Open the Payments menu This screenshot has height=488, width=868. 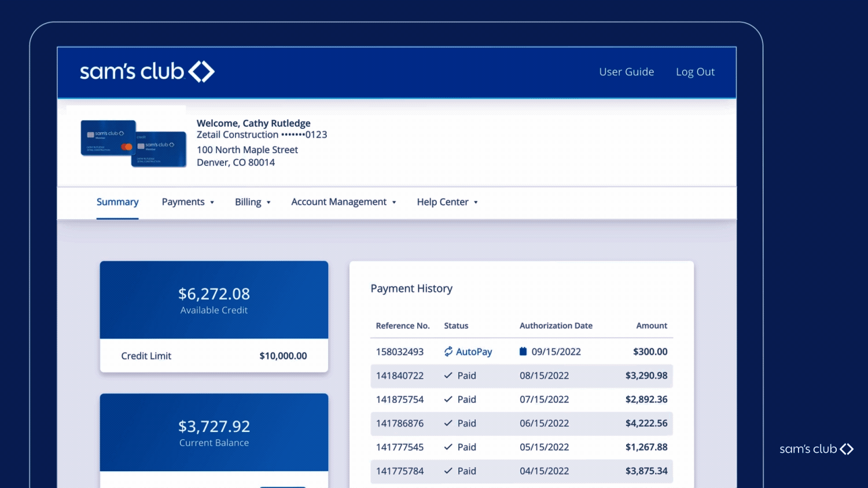(183, 202)
